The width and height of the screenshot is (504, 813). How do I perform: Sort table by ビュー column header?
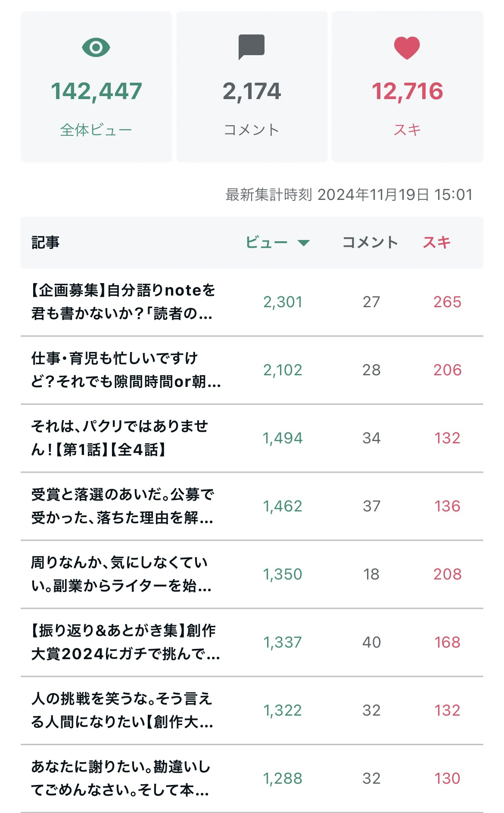point(267,242)
